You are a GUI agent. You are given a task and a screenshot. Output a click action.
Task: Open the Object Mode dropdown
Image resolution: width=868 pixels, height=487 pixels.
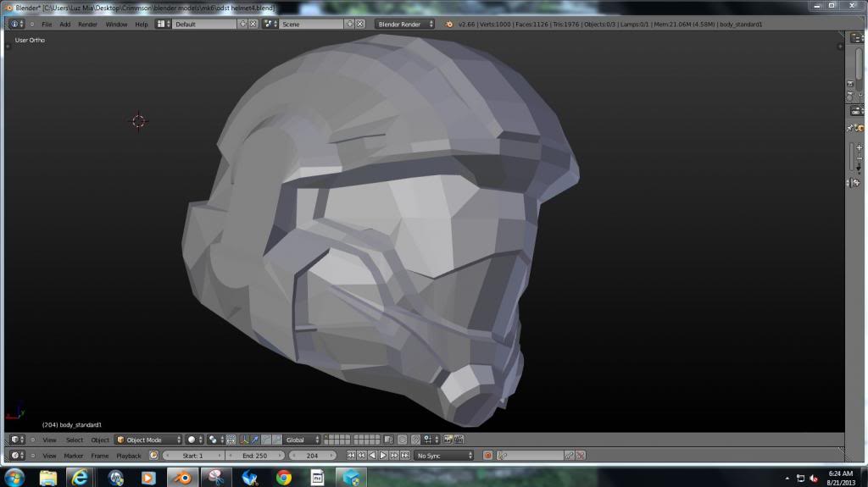pyautogui.click(x=148, y=440)
